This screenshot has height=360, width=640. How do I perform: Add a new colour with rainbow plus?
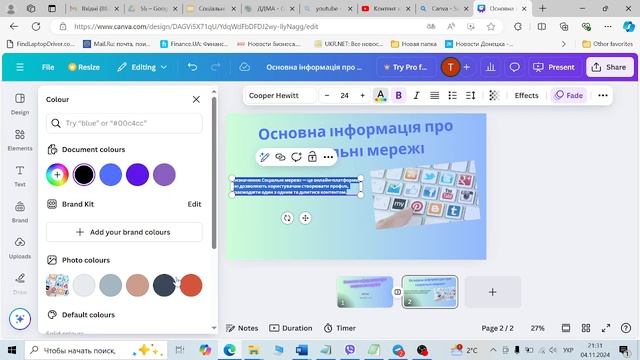pos(57,175)
